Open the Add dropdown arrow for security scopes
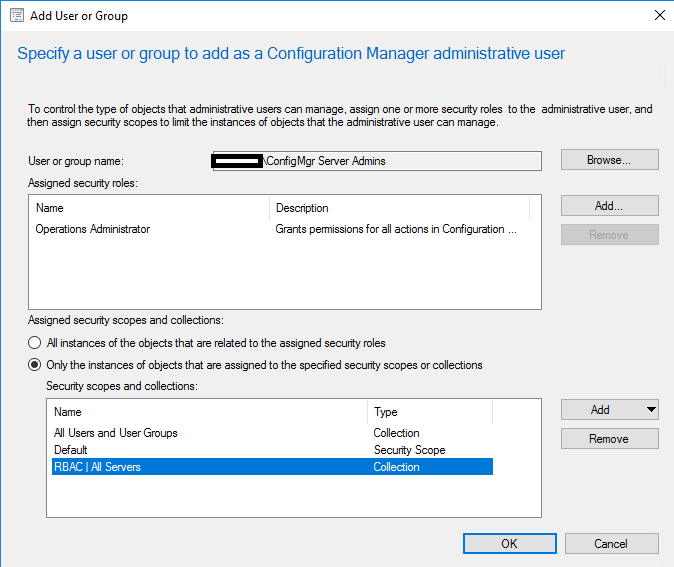 (x=651, y=410)
